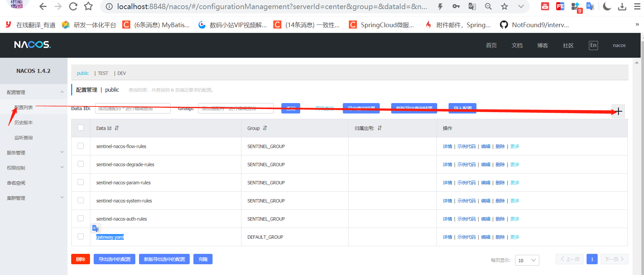Click 更多 for sentinel-nacos-auth-rules row
Screen dimensions: 644x275
click(x=515, y=219)
